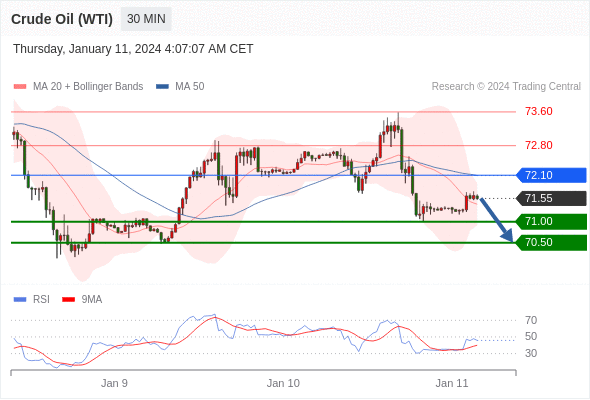Select the 70.50 green target tag
Image resolution: width=590 pixels, height=400 pixels.
(551, 243)
